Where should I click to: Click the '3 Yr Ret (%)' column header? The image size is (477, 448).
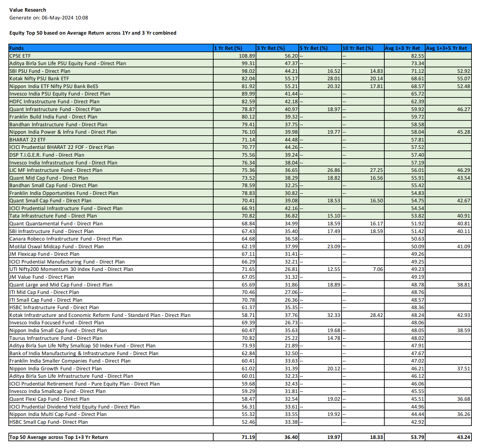(277, 48)
